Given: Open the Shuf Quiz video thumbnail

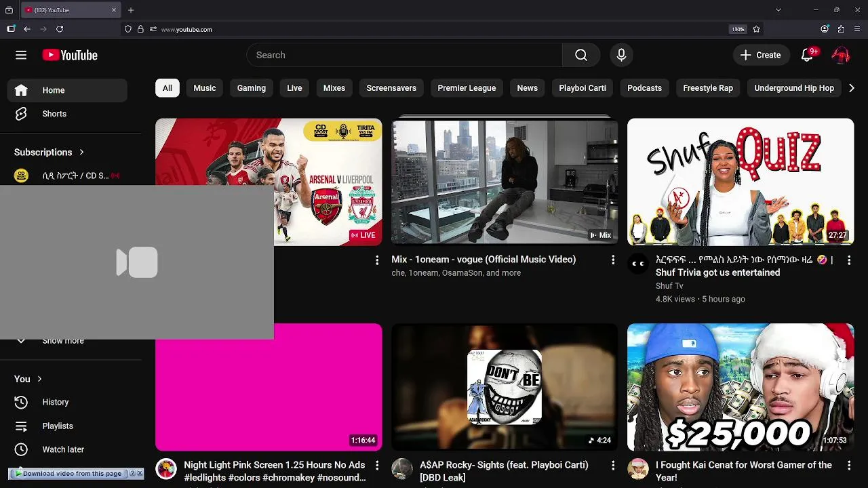Looking at the screenshot, I should (x=741, y=182).
